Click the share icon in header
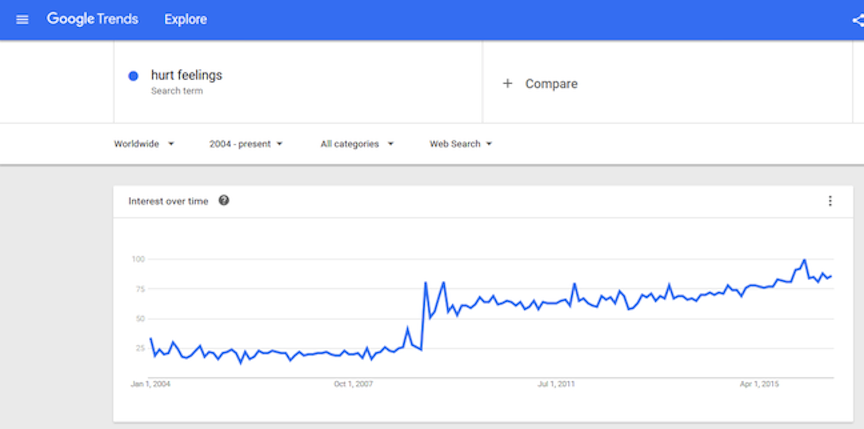 click(x=858, y=20)
